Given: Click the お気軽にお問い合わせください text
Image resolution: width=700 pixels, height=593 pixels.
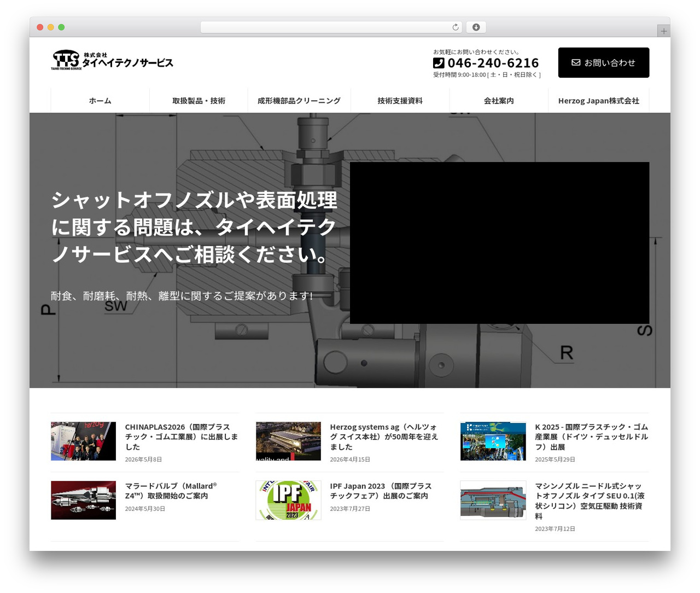Looking at the screenshot, I should pyautogui.click(x=476, y=52).
